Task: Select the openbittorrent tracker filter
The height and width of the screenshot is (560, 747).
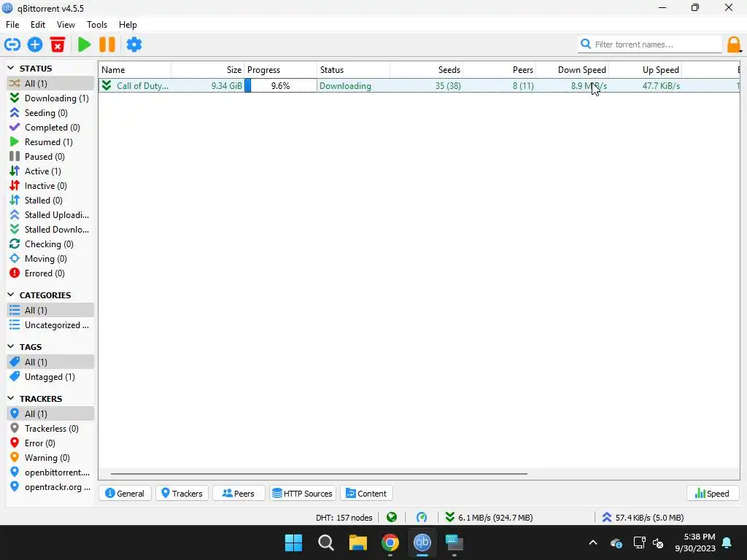Action: coord(50,472)
